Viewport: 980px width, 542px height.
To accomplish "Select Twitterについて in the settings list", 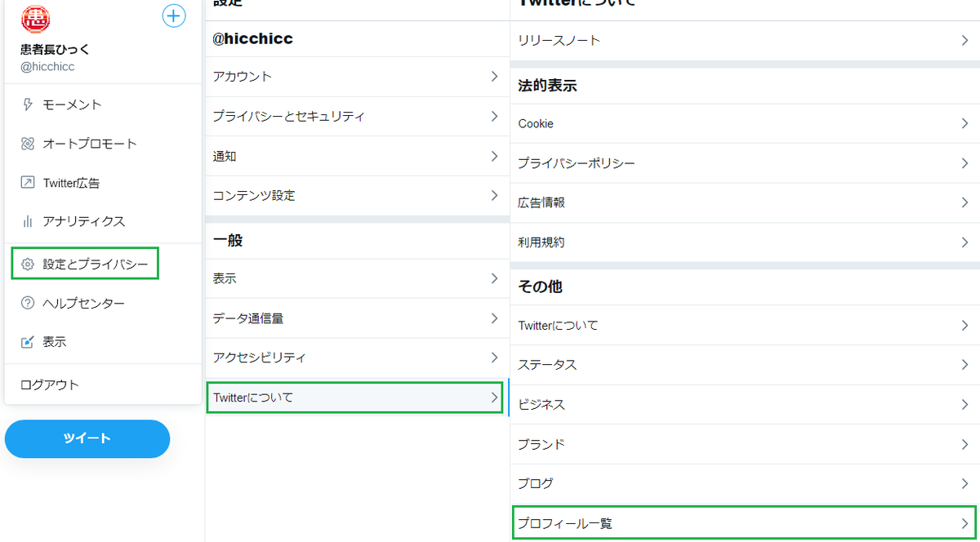I will click(x=357, y=398).
